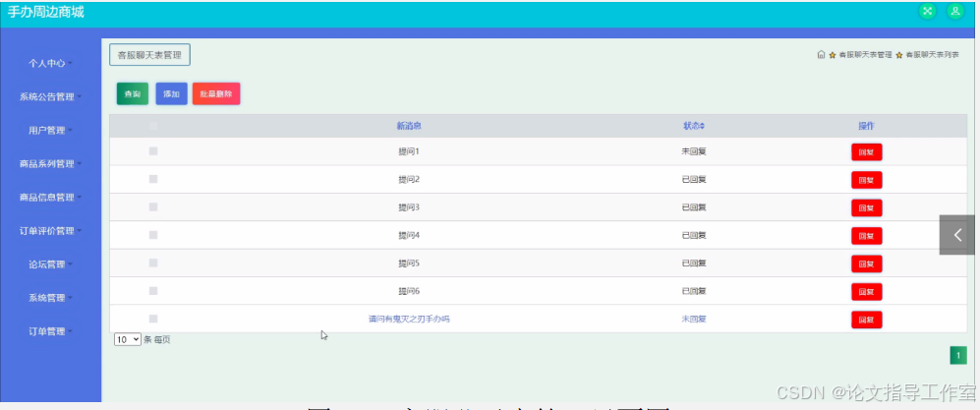The width and height of the screenshot is (980, 410).
Task: Click the 提问4 message cell
Action: tap(409, 236)
